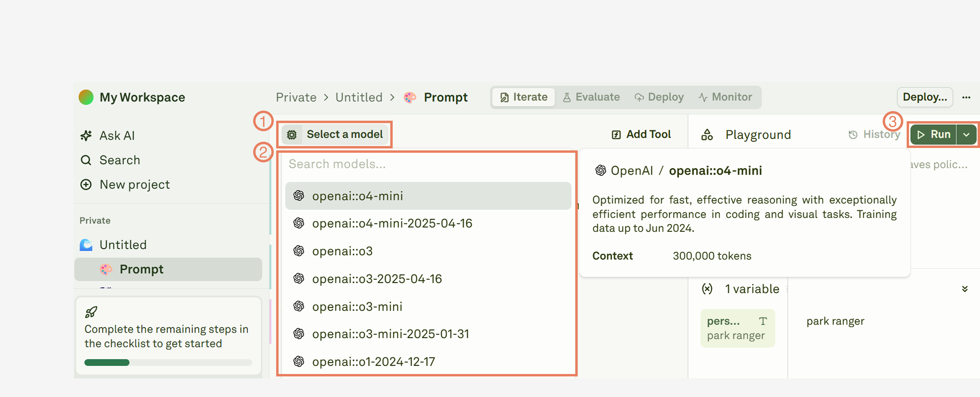Click the Search magnifier icon in sidebar

[86, 160]
